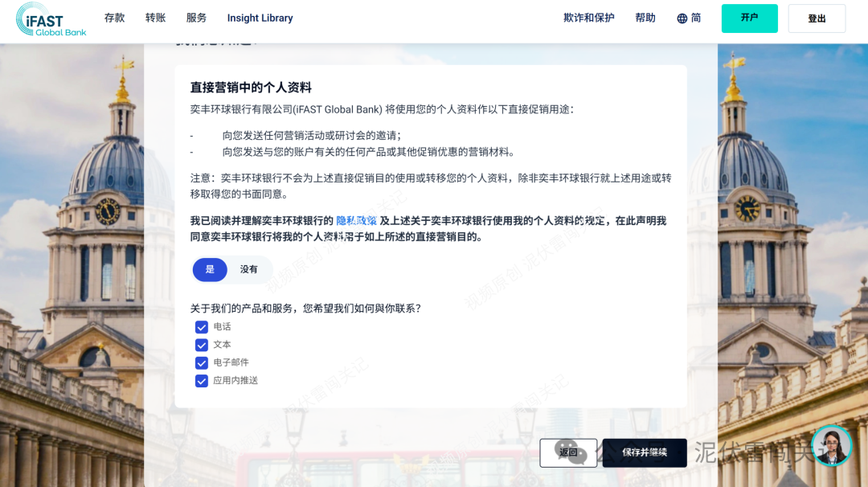Uncheck the 文本 contact option
The width and height of the screenshot is (868, 487).
(202, 345)
